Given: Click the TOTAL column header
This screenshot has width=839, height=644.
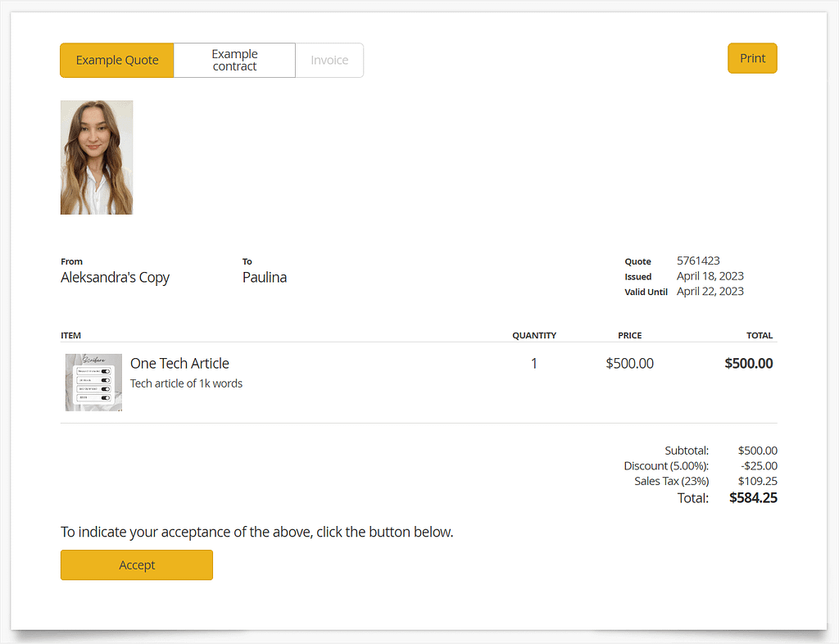Looking at the screenshot, I should [x=760, y=335].
